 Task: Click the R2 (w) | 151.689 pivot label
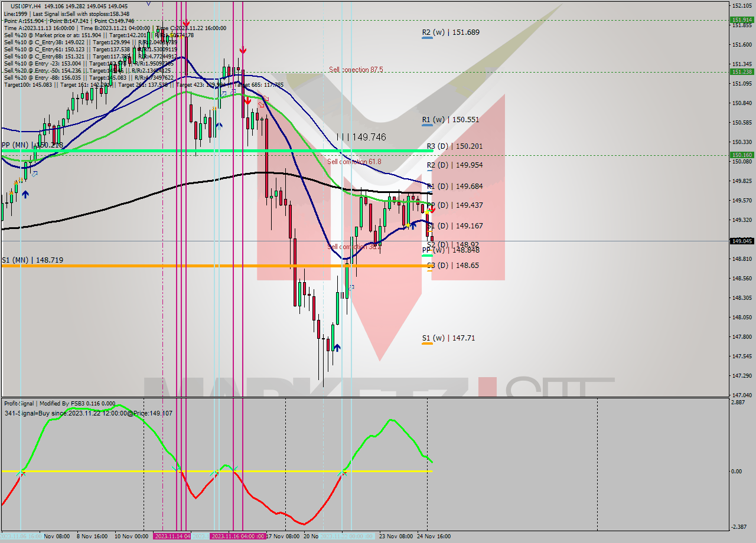[452, 32]
